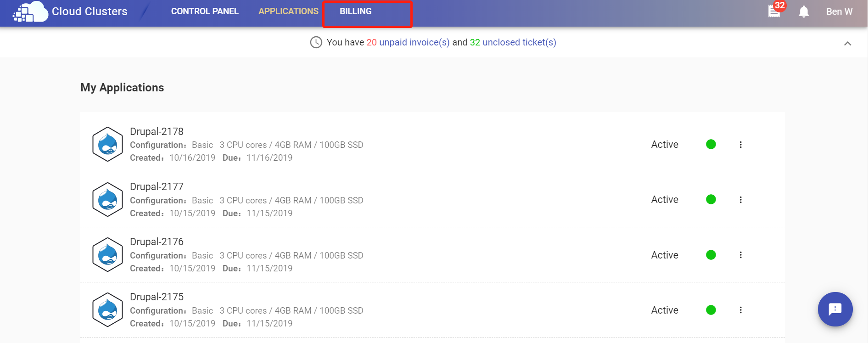This screenshot has height=343, width=868.
Task: Open the Drupal-2178 application title
Action: click(157, 131)
